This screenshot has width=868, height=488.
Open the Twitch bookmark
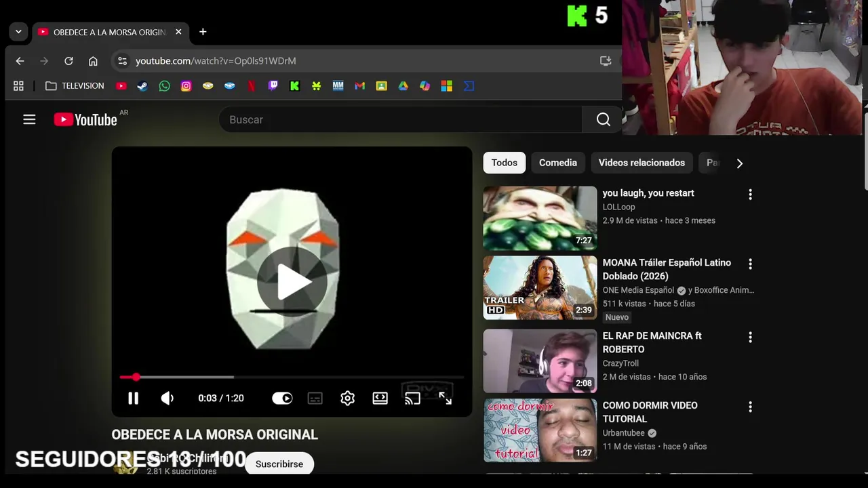click(273, 86)
